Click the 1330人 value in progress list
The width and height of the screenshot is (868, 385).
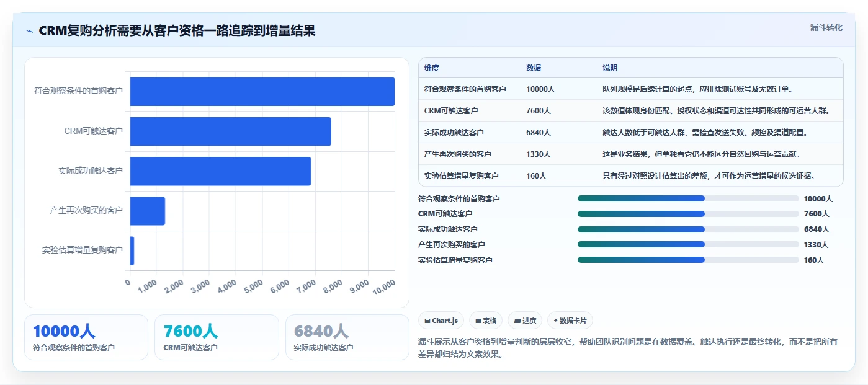pyautogui.click(x=817, y=245)
